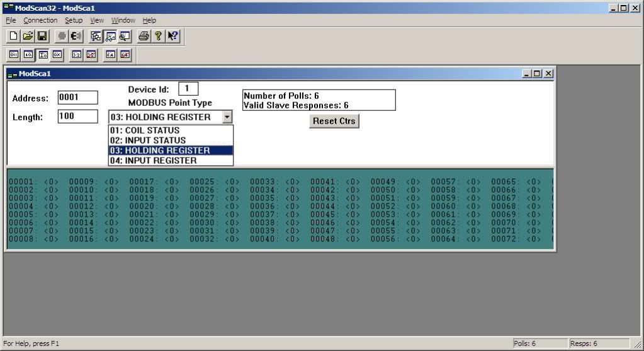Screen dimensions: 644x351
Task: Click the Address input field
Action: pos(77,98)
